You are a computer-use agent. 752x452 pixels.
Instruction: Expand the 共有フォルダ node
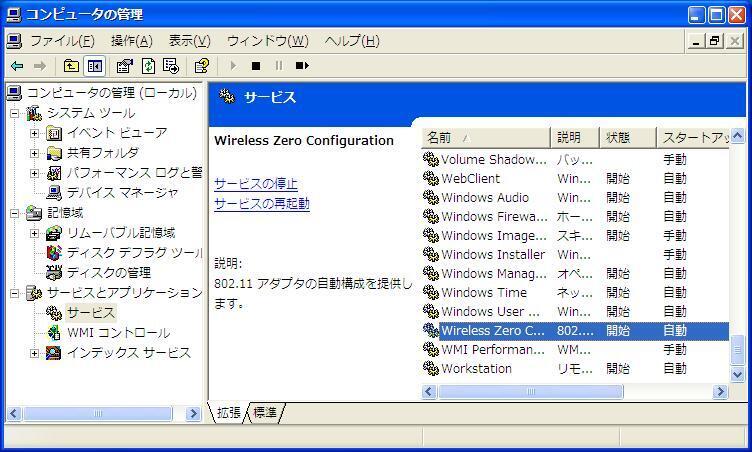click(35, 153)
